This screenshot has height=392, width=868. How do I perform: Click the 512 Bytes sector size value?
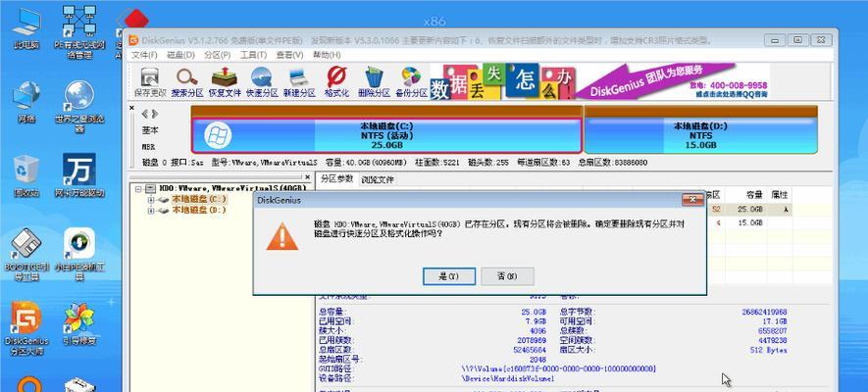(768, 350)
